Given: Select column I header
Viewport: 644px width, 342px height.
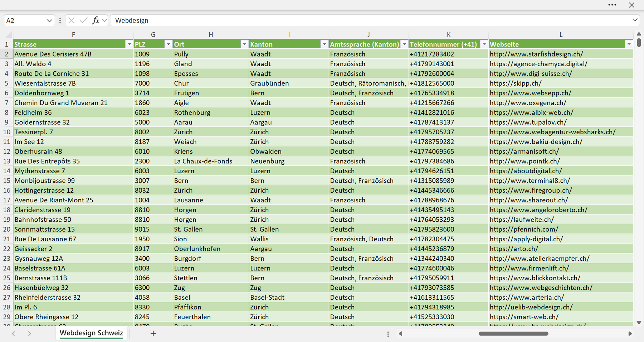Looking at the screenshot, I should click(x=289, y=35).
